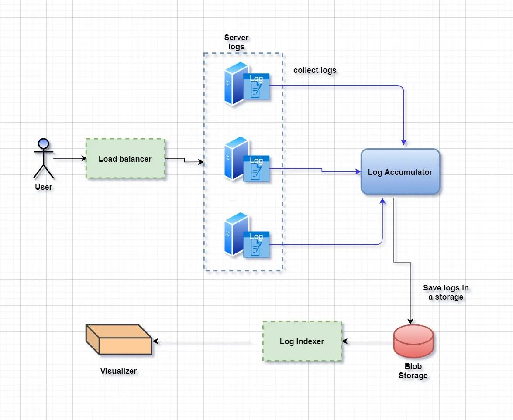Click the orange Visualizer box shape
Image resolution: width=513 pixels, height=420 pixels.
tap(119, 340)
